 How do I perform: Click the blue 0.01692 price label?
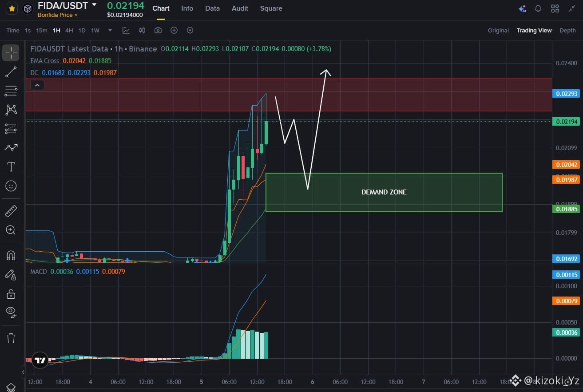pos(567,258)
